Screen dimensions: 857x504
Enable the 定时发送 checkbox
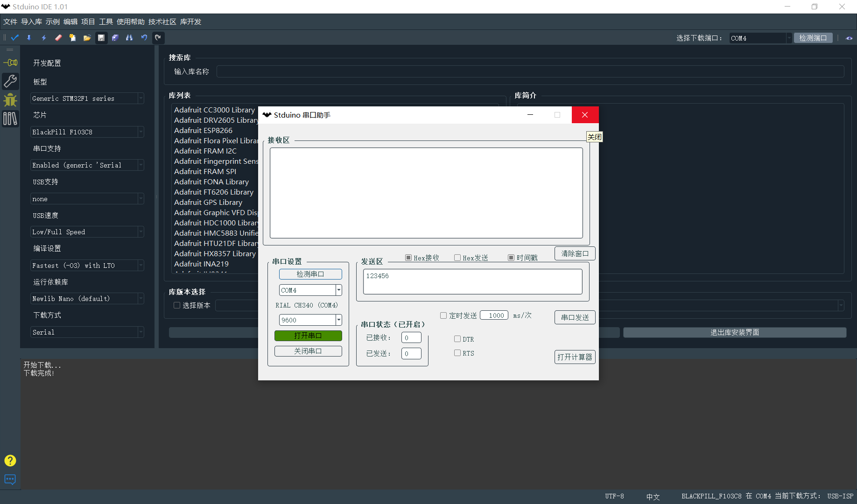pos(443,315)
